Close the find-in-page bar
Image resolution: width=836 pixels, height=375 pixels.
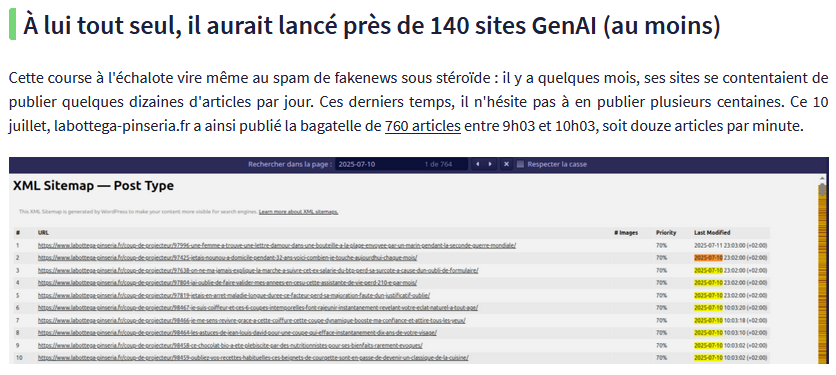click(507, 164)
